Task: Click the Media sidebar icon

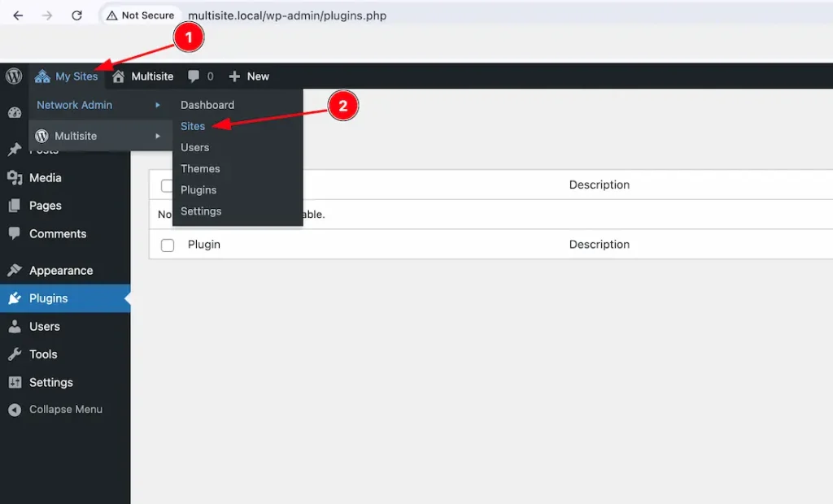Action: pos(16,177)
